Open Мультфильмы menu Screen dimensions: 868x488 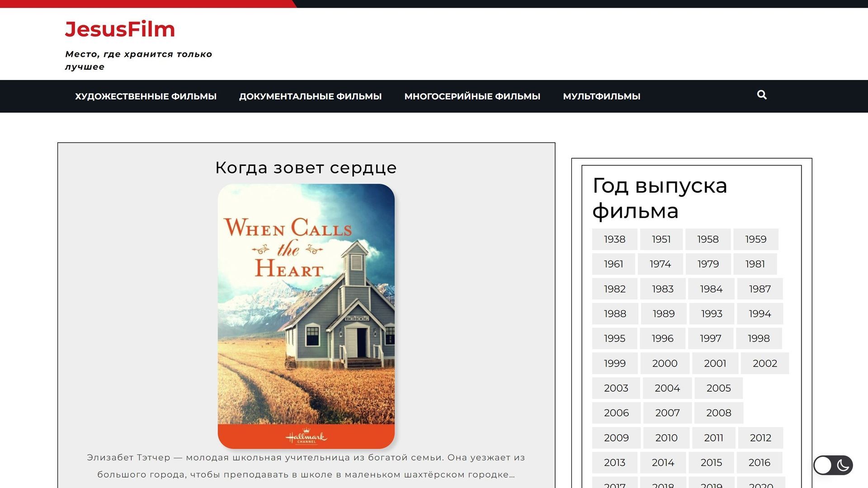point(601,96)
